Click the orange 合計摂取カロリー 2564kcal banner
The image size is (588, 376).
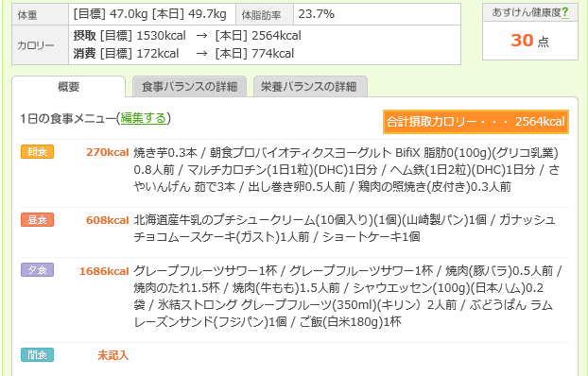point(476,122)
